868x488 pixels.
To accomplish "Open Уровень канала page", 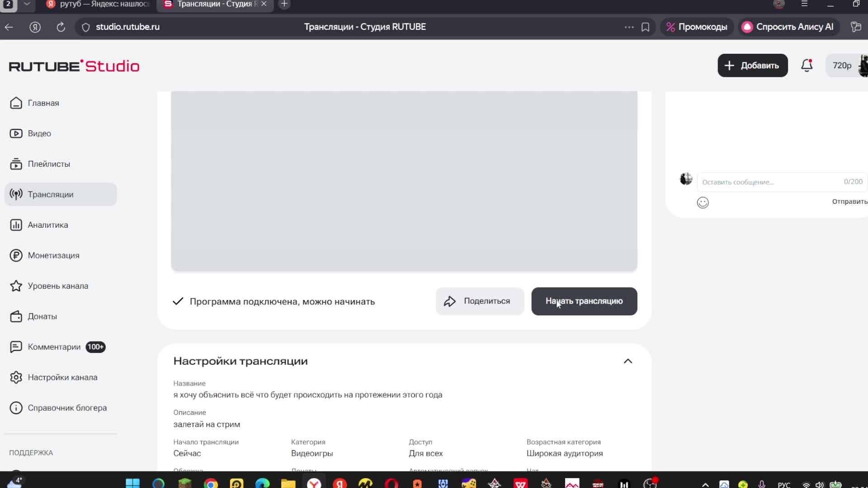I will click(58, 286).
